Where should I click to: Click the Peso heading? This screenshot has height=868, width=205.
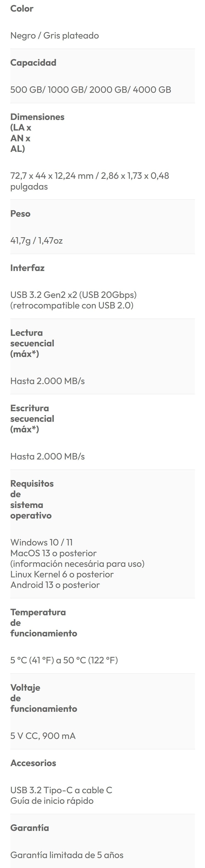(20, 214)
